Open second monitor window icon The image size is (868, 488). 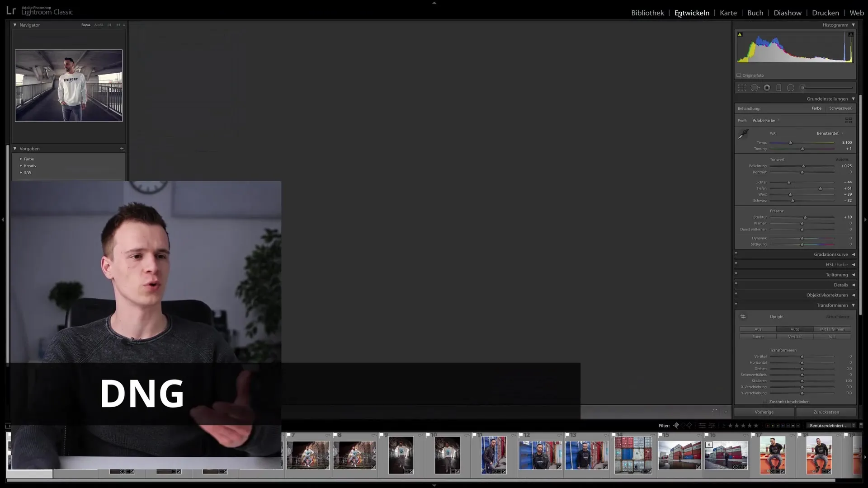coord(8,426)
